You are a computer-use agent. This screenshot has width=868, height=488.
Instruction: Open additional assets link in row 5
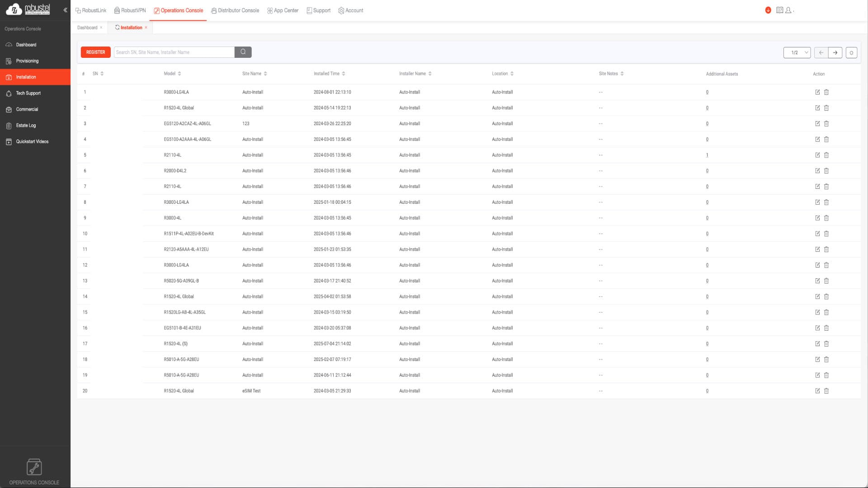pos(707,155)
